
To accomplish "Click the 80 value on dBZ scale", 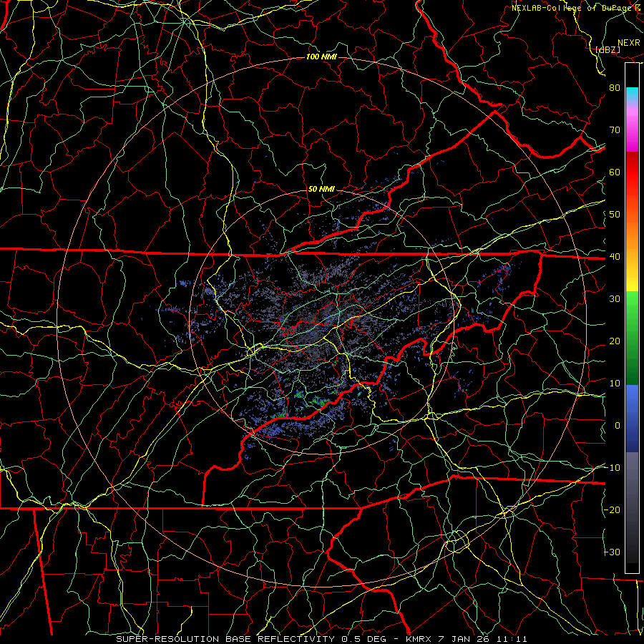I will (x=615, y=87).
